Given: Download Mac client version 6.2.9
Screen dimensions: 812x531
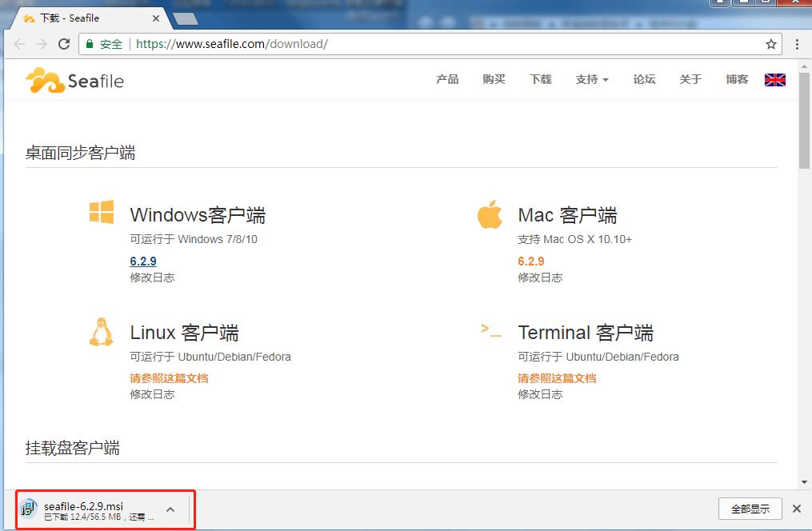Looking at the screenshot, I should 531,262.
